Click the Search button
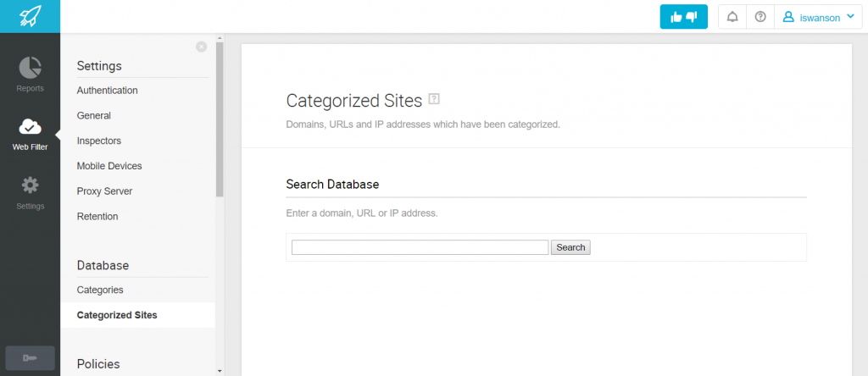Image resolution: width=868 pixels, height=376 pixels. [570, 248]
